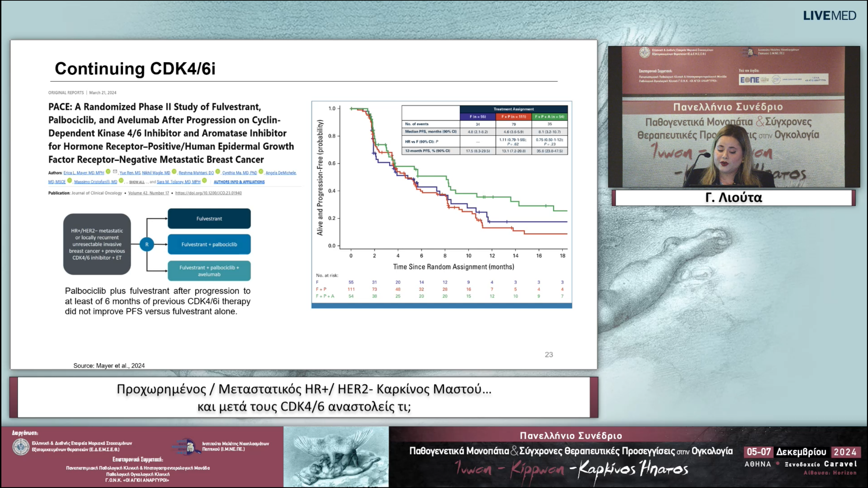Screen dimensions: 868x488
Task: Click the speaker video thumbnail
Action: pos(734,117)
